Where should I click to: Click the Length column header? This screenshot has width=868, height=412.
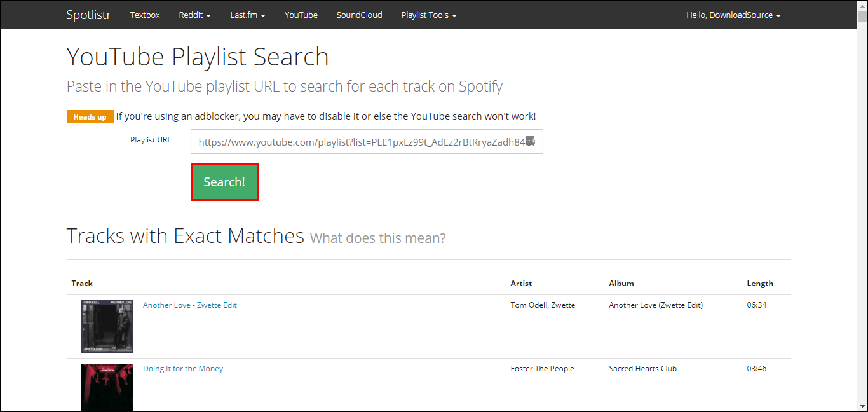(760, 284)
